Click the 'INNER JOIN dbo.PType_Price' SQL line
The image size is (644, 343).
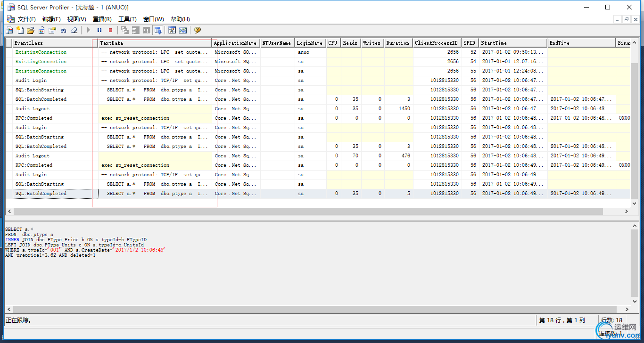(x=76, y=240)
